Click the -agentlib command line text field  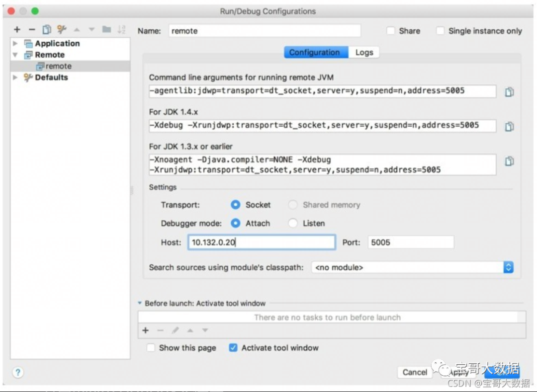point(322,91)
